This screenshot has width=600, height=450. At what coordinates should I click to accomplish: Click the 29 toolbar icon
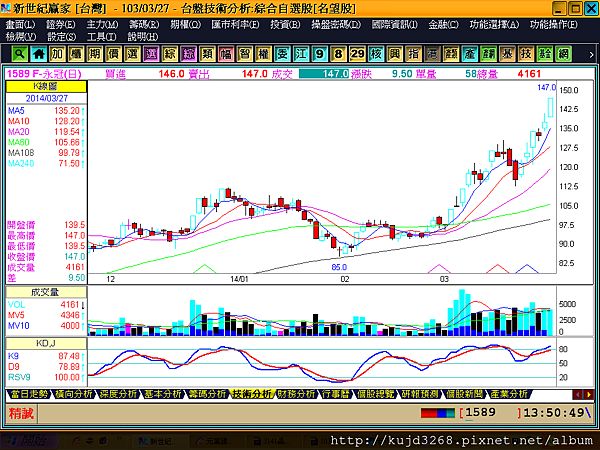tap(357, 54)
